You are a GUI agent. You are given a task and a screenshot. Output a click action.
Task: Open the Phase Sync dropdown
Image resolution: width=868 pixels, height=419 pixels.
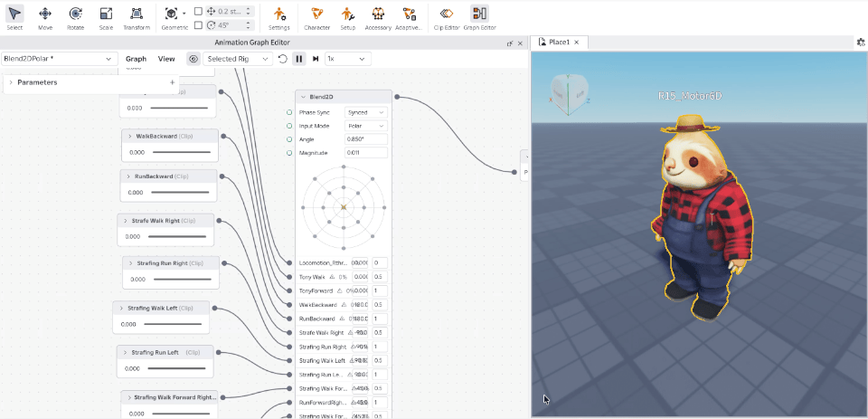tap(366, 112)
